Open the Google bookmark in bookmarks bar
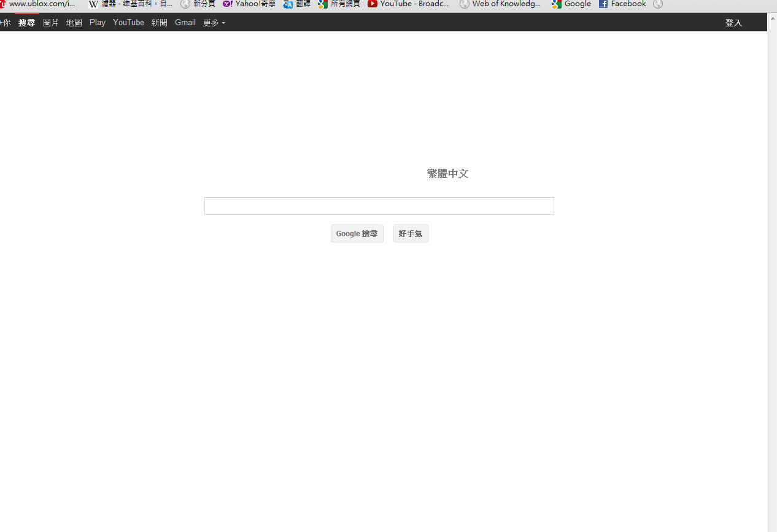The image size is (777, 532). [571, 4]
